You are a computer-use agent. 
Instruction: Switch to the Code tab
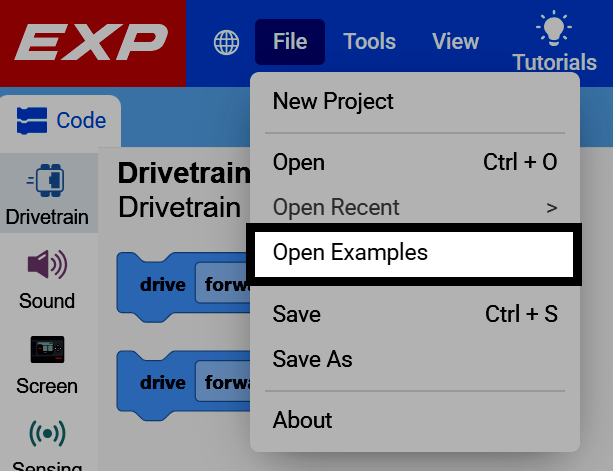tap(61, 120)
